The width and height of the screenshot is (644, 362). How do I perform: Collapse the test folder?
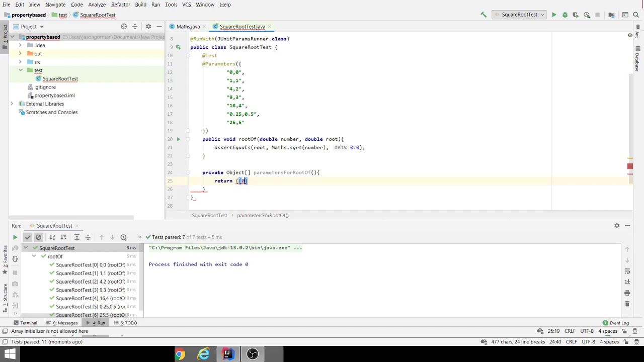click(x=20, y=70)
